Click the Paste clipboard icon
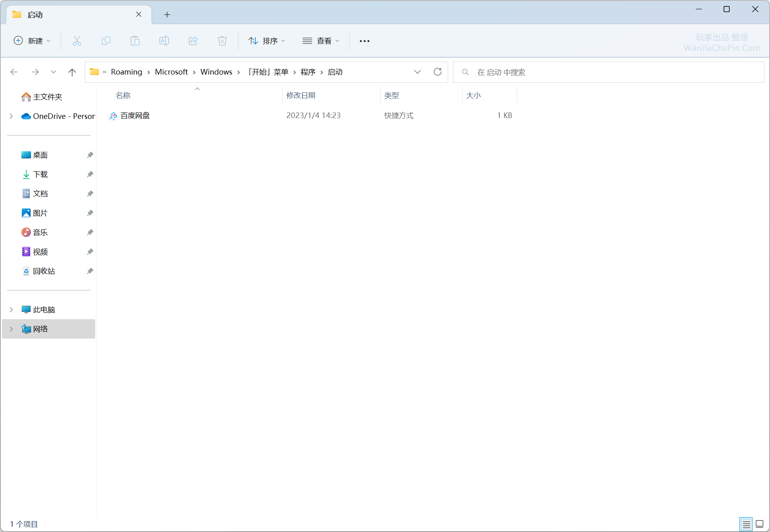770x532 pixels. point(135,41)
